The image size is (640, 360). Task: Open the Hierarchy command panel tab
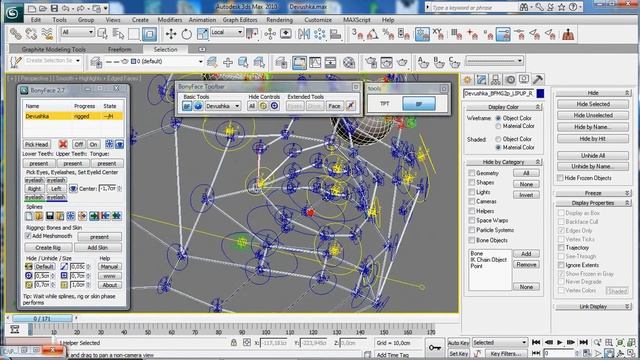click(496, 80)
